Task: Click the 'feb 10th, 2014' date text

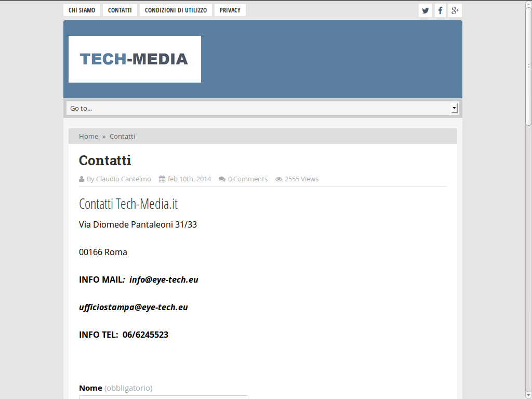Action: (189, 179)
